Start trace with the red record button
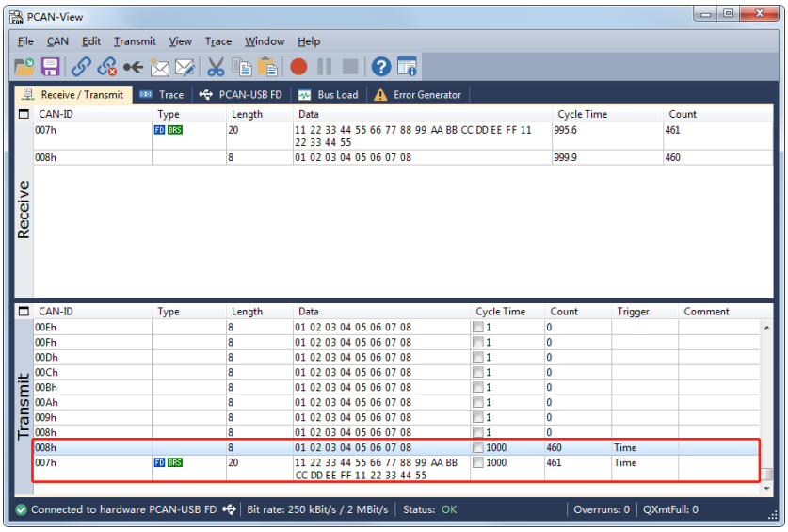788x532 pixels. tap(298, 67)
